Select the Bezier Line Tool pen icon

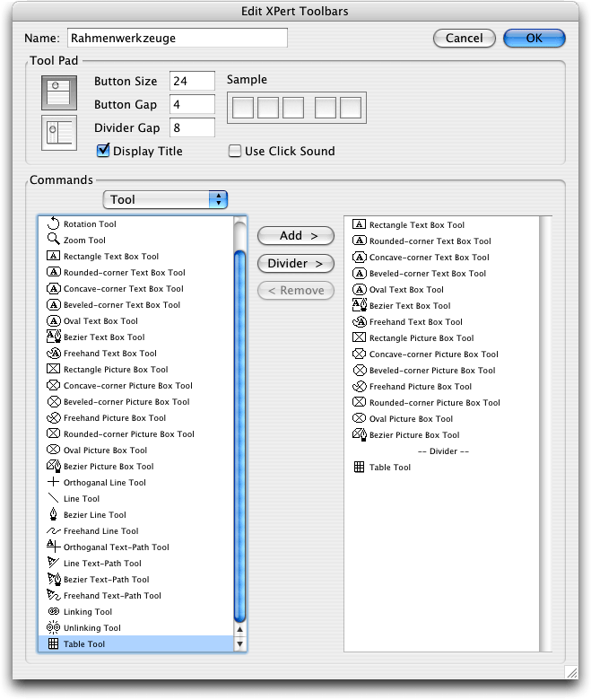53,514
